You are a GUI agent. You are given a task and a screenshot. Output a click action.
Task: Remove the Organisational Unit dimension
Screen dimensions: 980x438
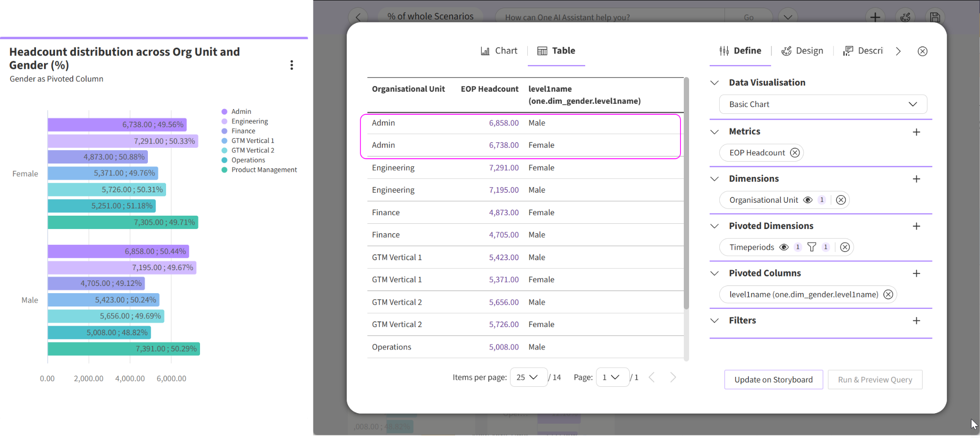pyautogui.click(x=841, y=200)
